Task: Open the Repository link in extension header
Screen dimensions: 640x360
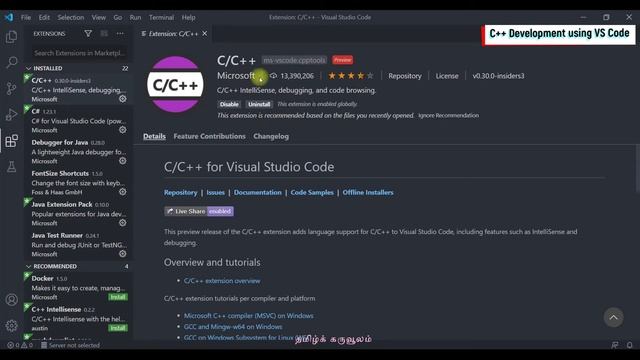Action: [x=405, y=76]
